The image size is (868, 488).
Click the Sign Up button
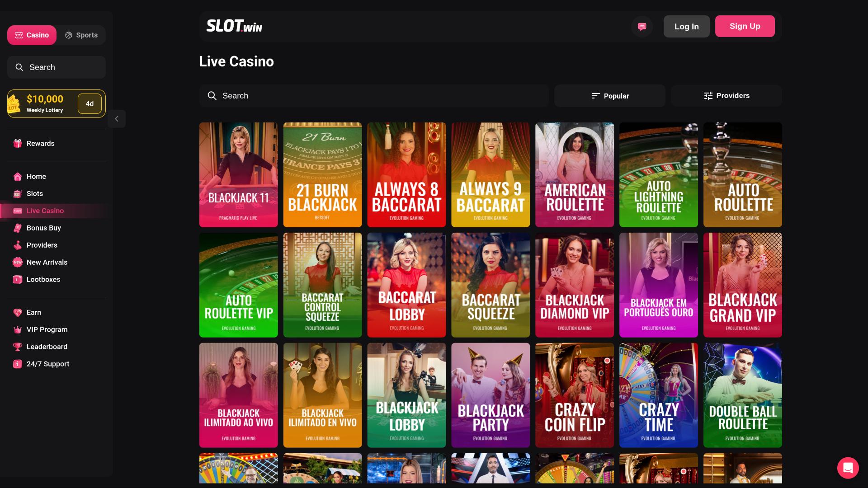(x=745, y=26)
